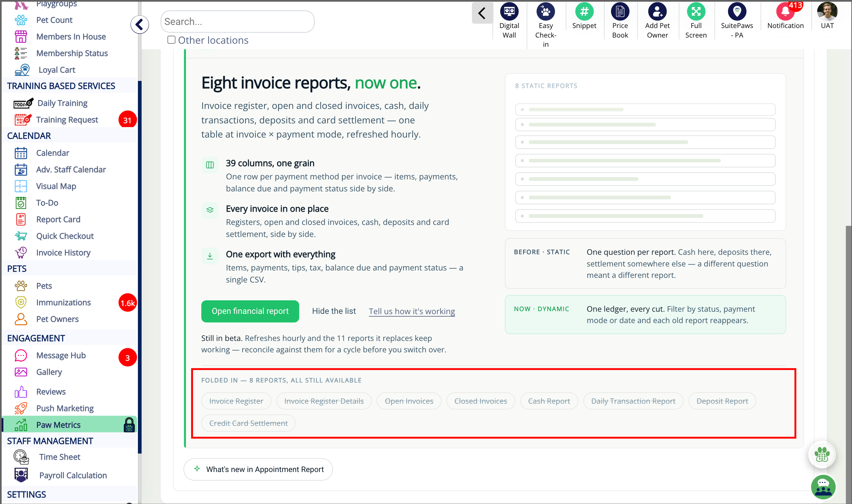Click the Daily Transaction Report chip
Screen dimensions: 852x504
(x=633, y=401)
